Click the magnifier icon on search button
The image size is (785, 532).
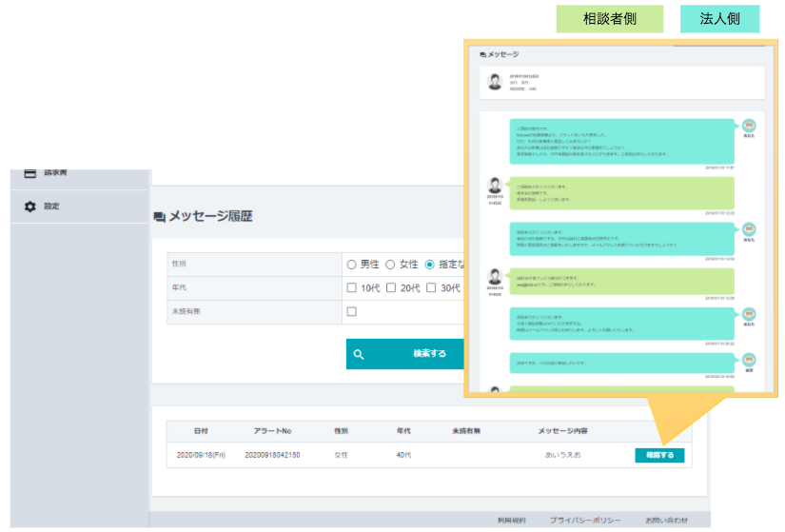click(359, 354)
